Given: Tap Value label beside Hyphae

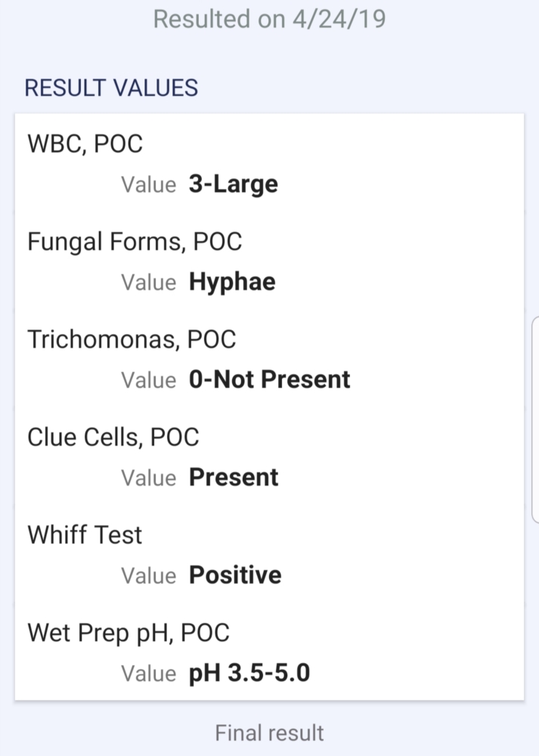Looking at the screenshot, I should pos(148,283).
